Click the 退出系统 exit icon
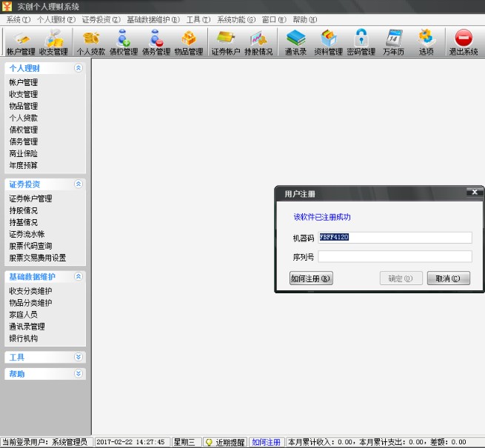The height and width of the screenshot is (448, 485). click(464, 42)
